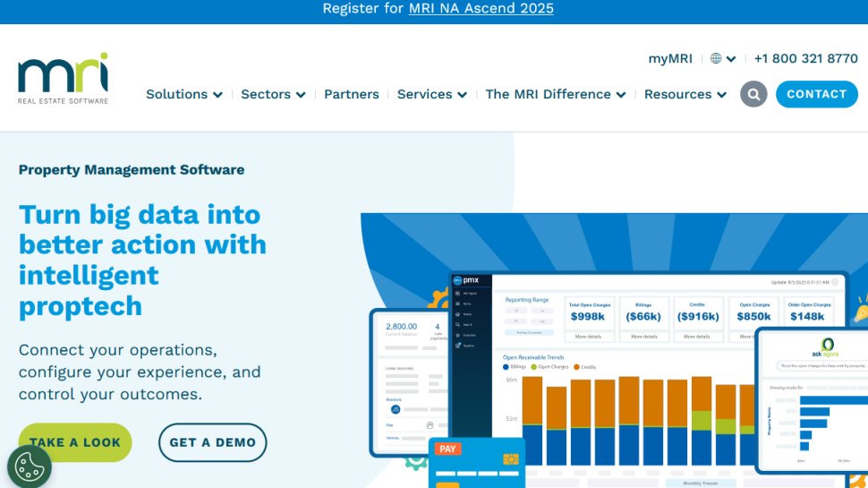This screenshot has height=488, width=868.
Task: Open the search magnifier icon
Action: (753, 94)
